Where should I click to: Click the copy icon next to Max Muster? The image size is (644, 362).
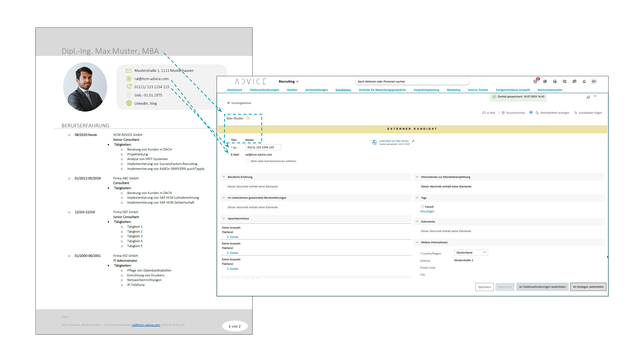click(248, 118)
